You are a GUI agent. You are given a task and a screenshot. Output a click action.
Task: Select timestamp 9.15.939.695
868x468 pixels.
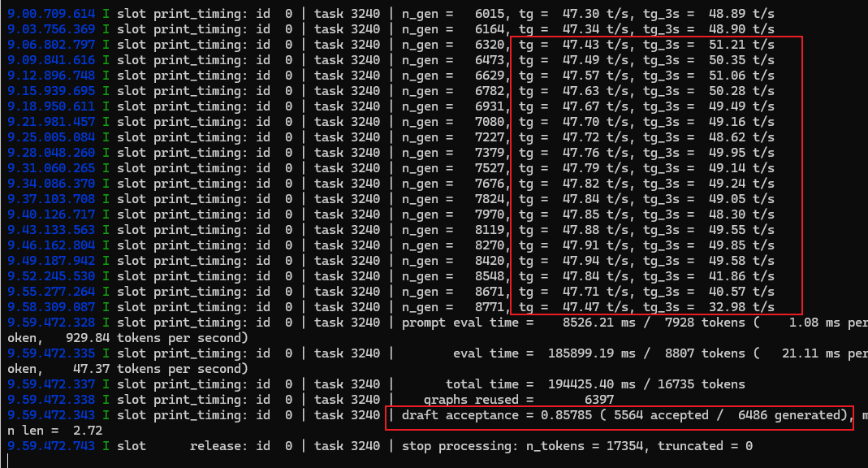click(x=51, y=91)
